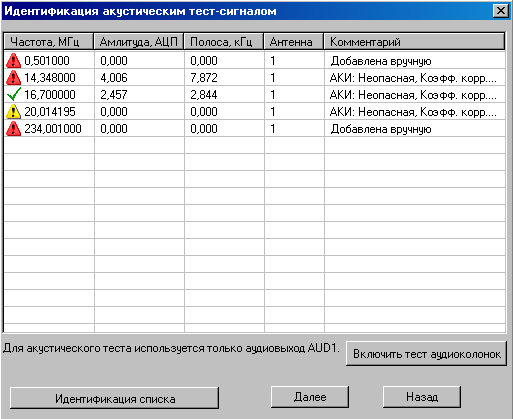Click amplitude 0,000 in the 234,001000 row
The width and height of the screenshot is (513, 419).
point(114,129)
